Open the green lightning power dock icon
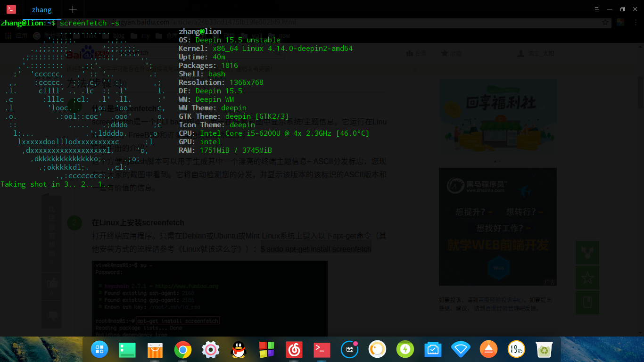644x362 pixels. (x=405, y=349)
